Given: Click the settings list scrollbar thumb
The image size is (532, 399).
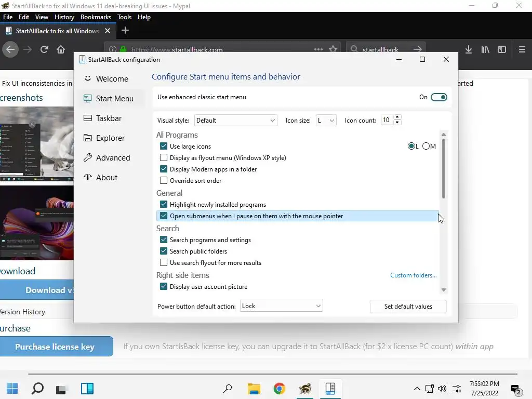Looking at the screenshot, I should pyautogui.click(x=444, y=169).
